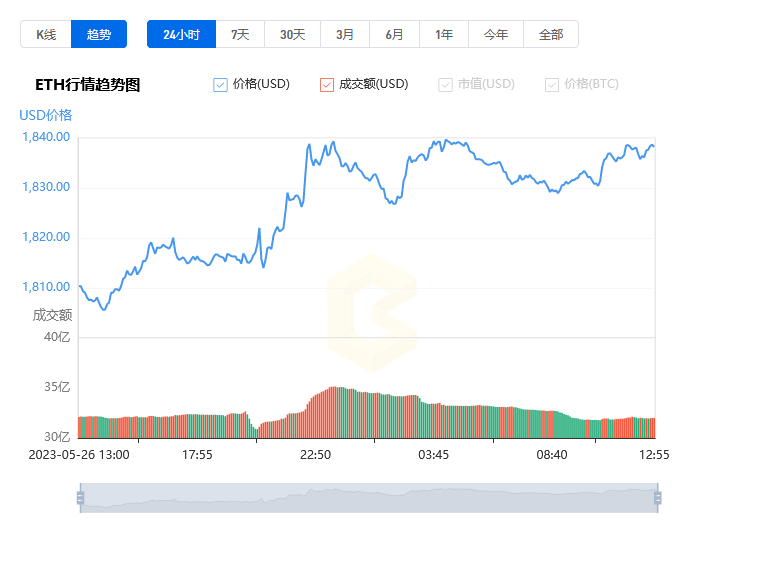
Task: Show the 1年 price range
Action: [x=444, y=34]
